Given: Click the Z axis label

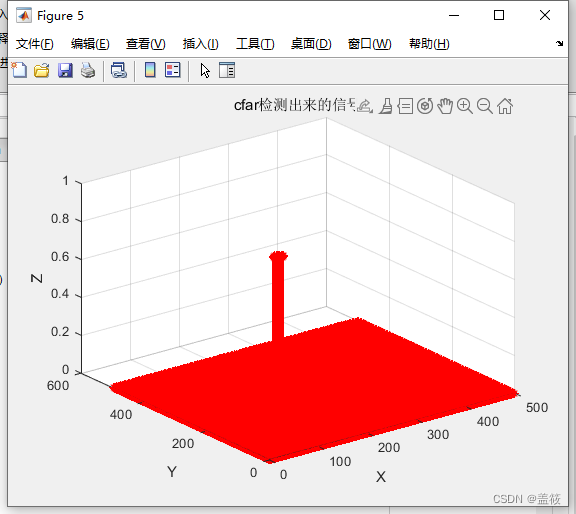Looking at the screenshot, I should click(36, 278).
